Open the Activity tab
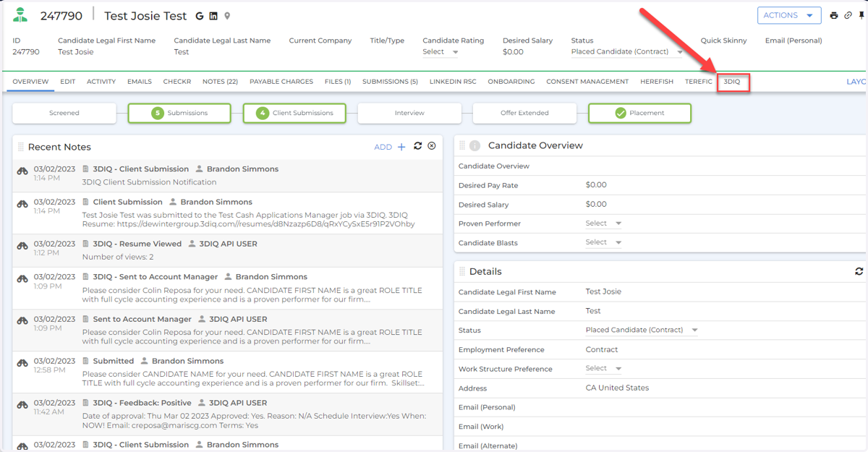 point(101,82)
